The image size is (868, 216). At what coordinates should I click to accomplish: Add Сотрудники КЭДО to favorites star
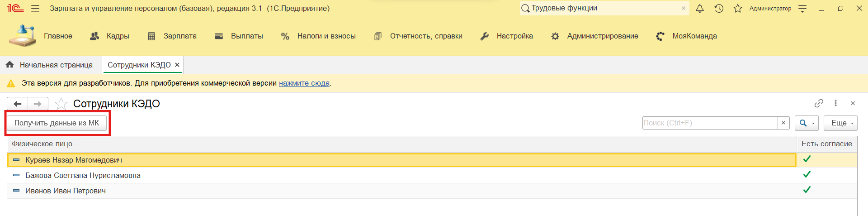click(x=61, y=104)
